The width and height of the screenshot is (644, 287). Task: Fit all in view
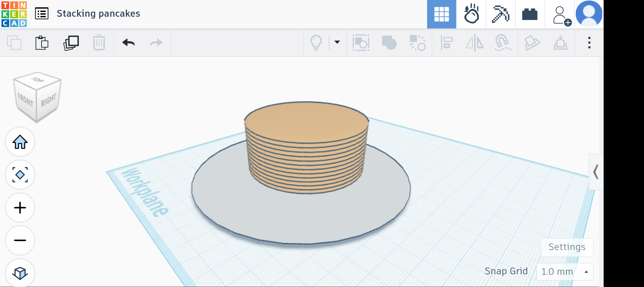[20, 175]
